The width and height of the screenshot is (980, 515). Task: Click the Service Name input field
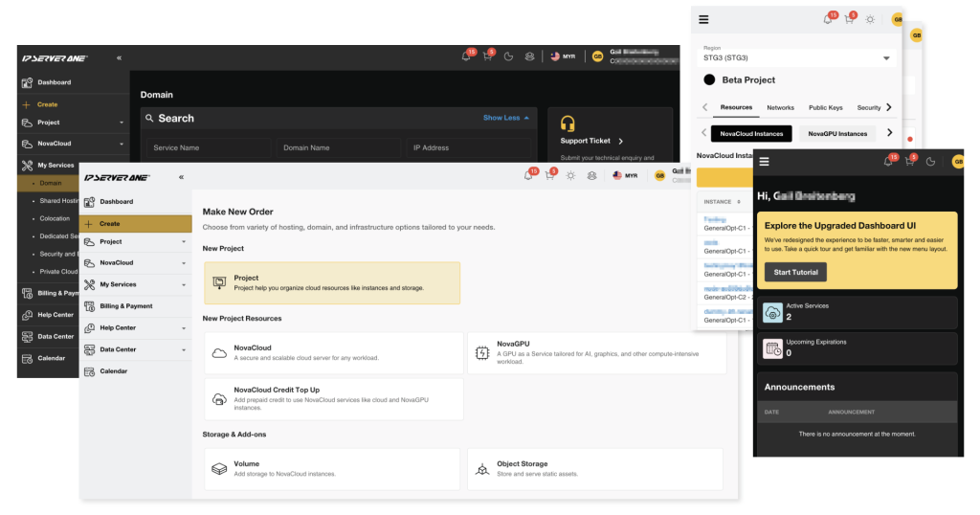[x=209, y=148]
